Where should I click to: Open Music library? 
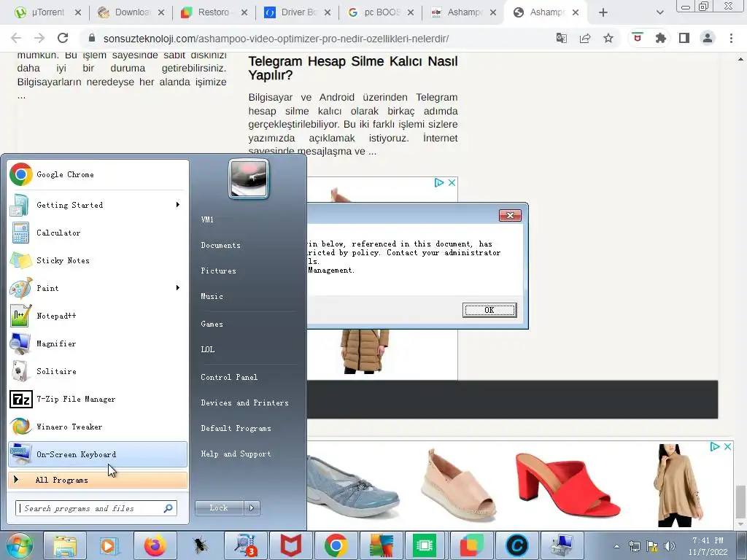212,296
